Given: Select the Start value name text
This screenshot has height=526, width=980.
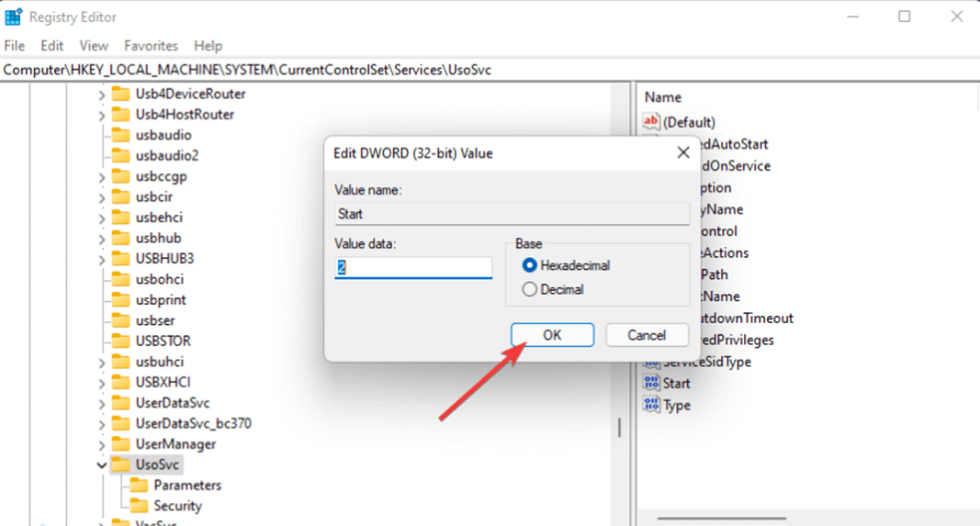Looking at the screenshot, I should pyautogui.click(x=676, y=384).
